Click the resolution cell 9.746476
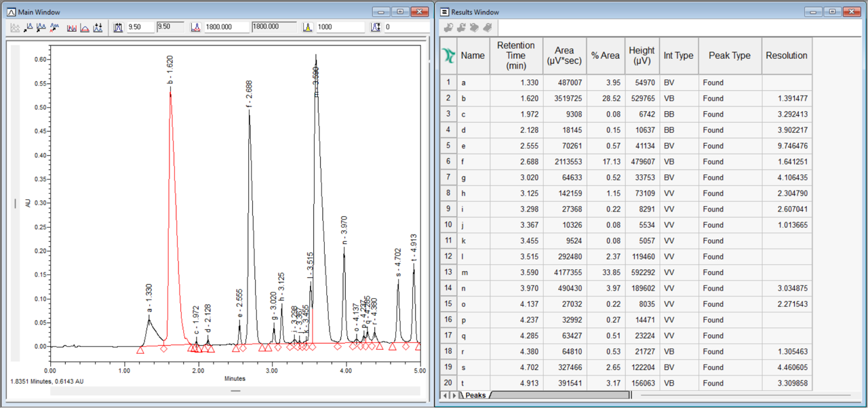This screenshot has width=868, height=408. point(787,146)
